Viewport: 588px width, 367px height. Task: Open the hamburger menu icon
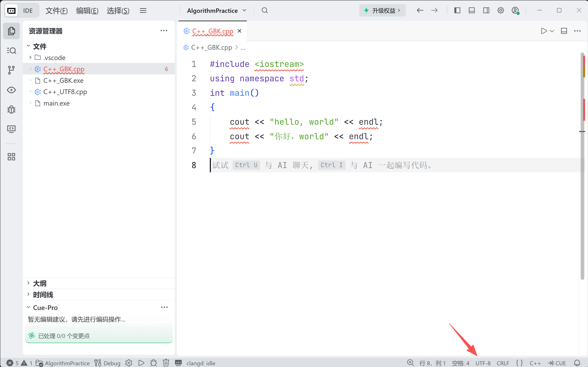[143, 11]
